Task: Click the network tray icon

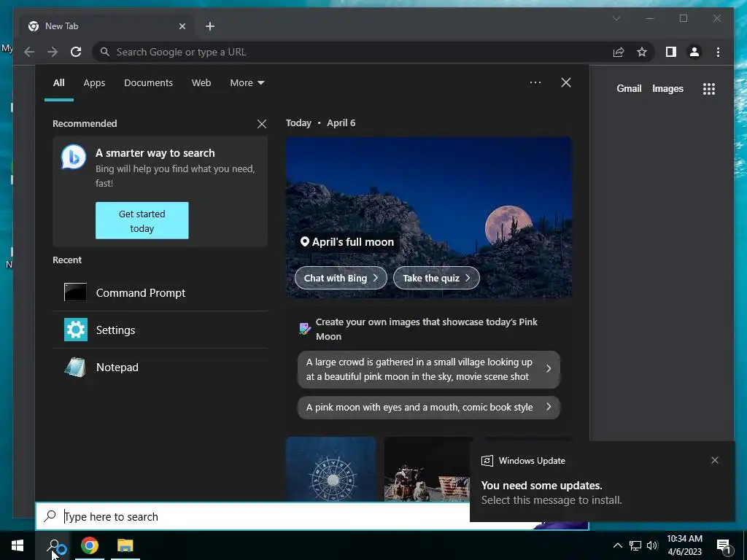Action: pyautogui.click(x=635, y=545)
